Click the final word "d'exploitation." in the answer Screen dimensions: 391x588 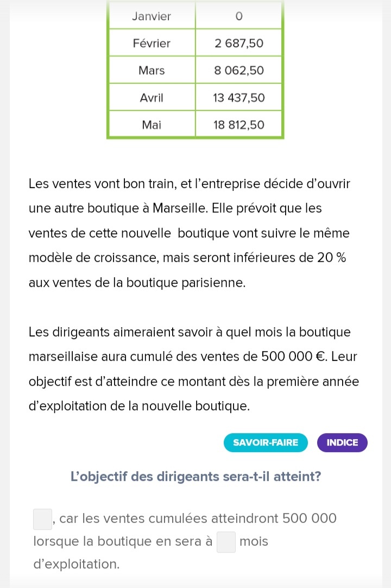(x=77, y=564)
